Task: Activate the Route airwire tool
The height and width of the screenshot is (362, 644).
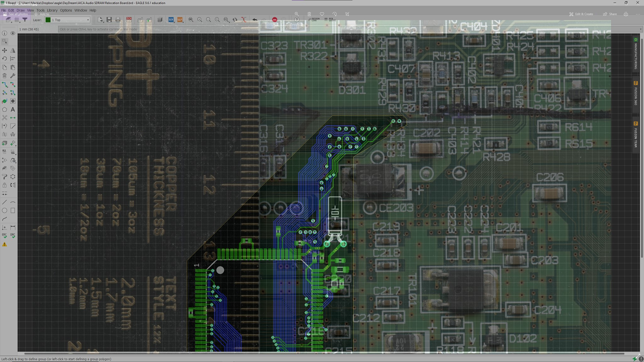Action: click(4, 85)
